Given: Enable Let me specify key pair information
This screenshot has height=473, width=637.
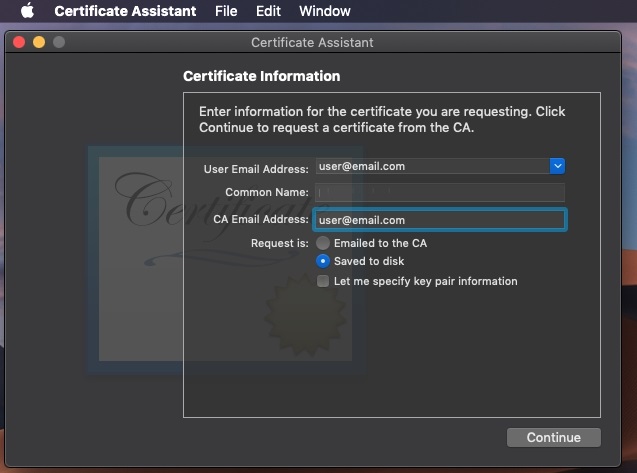Looking at the screenshot, I should pyautogui.click(x=323, y=281).
